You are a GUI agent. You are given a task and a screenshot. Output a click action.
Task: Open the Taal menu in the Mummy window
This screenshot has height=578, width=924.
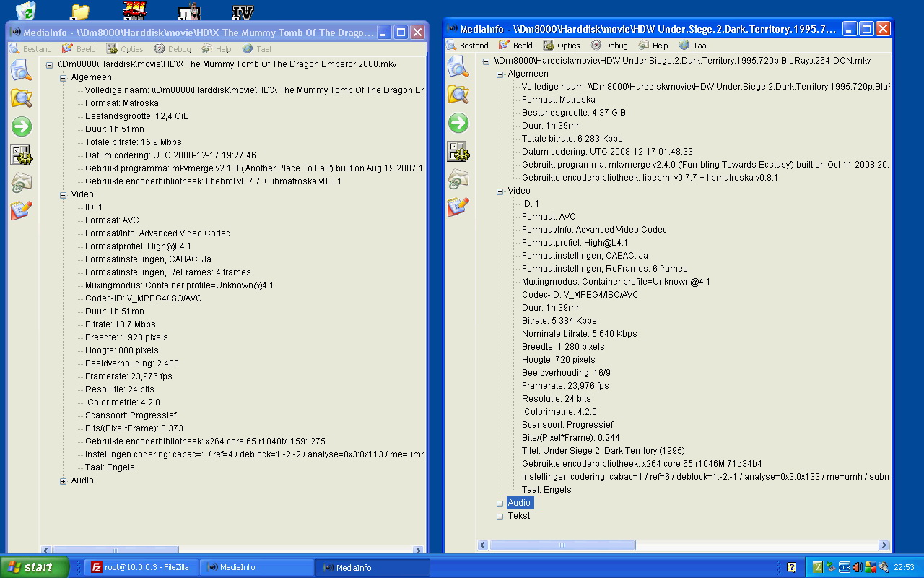(x=256, y=49)
